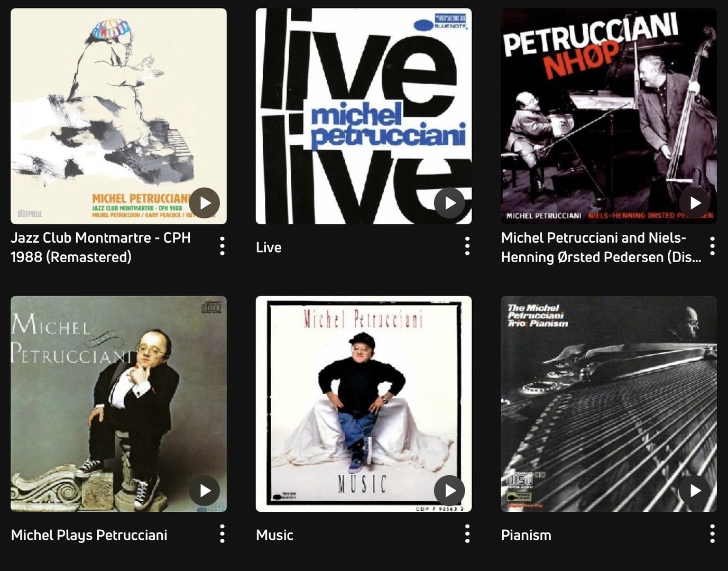Click the Pianism album title text
The height and width of the screenshot is (571, 728).
click(x=526, y=535)
